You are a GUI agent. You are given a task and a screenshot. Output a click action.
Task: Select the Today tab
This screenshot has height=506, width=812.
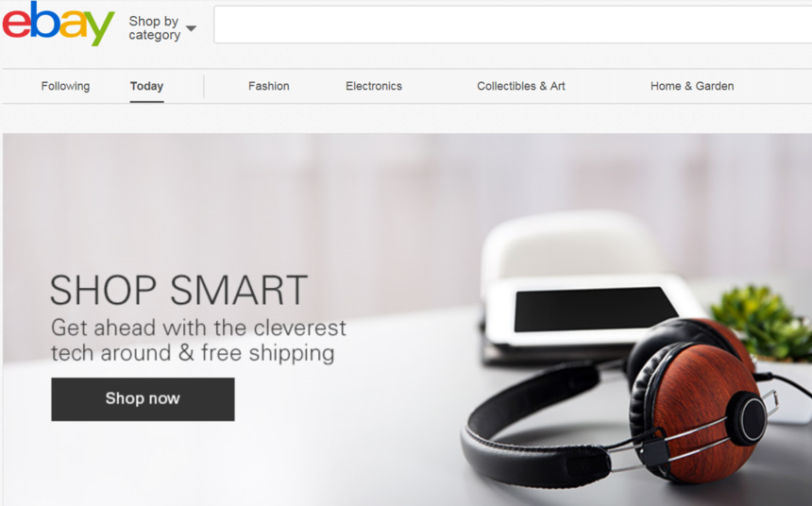tap(146, 86)
